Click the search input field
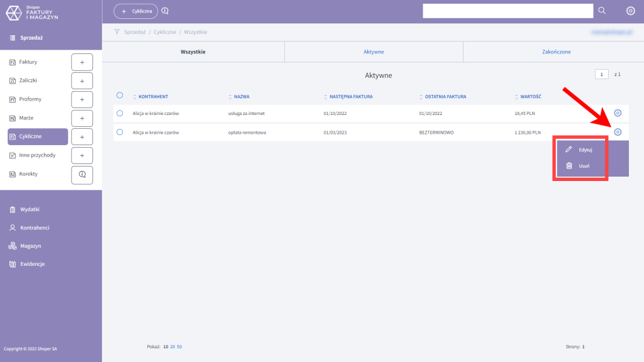The image size is (644, 362). tap(508, 11)
